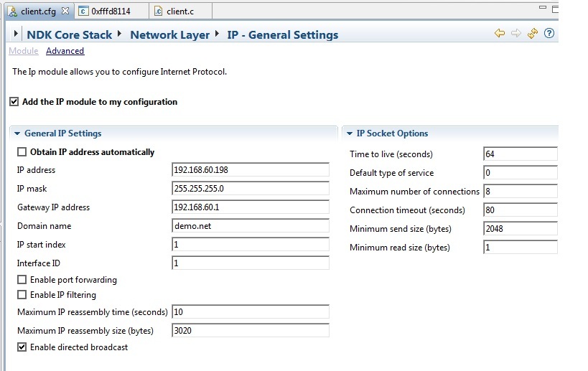Collapse the General IP Settings section

coord(17,133)
